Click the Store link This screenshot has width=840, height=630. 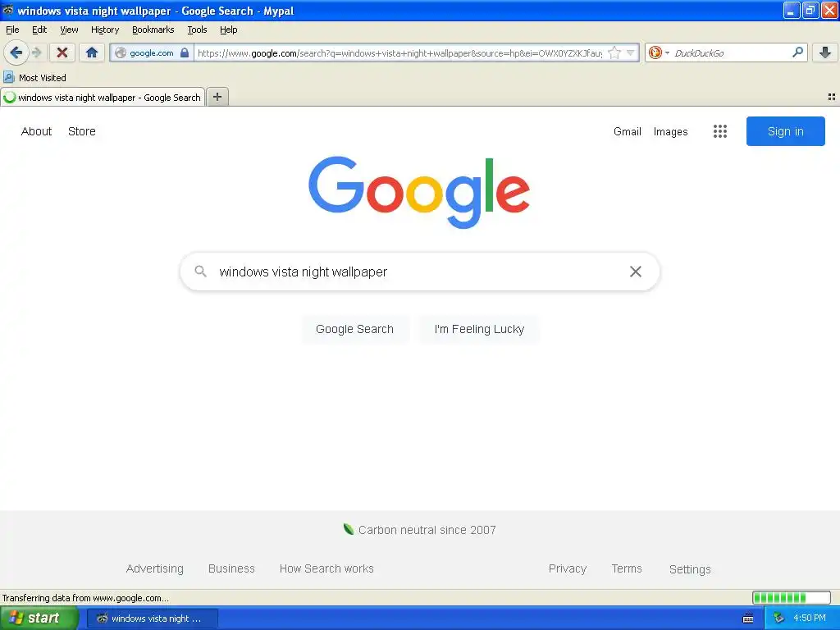[x=82, y=131]
